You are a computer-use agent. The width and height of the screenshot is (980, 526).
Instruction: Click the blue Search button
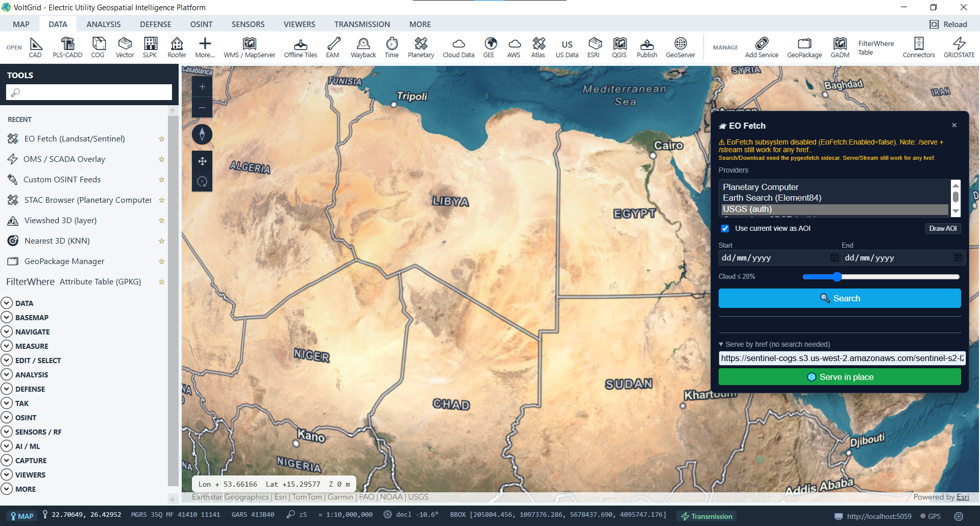click(840, 298)
